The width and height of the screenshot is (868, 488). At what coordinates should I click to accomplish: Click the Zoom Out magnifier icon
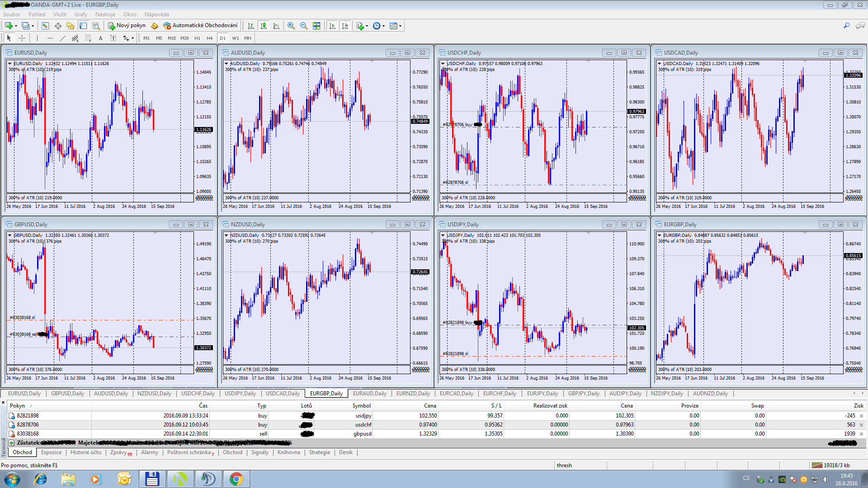[x=304, y=26]
